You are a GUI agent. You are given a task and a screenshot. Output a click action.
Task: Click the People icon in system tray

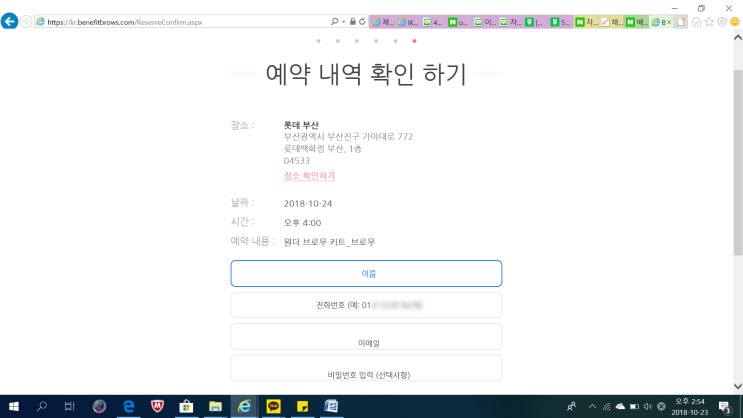pyautogui.click(x=571, y=406)
